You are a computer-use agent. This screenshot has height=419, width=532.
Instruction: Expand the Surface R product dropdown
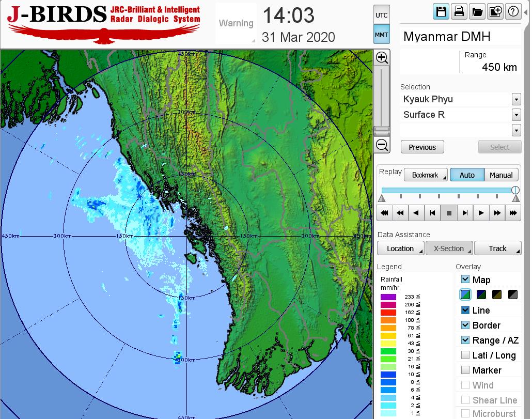[516, 115]
